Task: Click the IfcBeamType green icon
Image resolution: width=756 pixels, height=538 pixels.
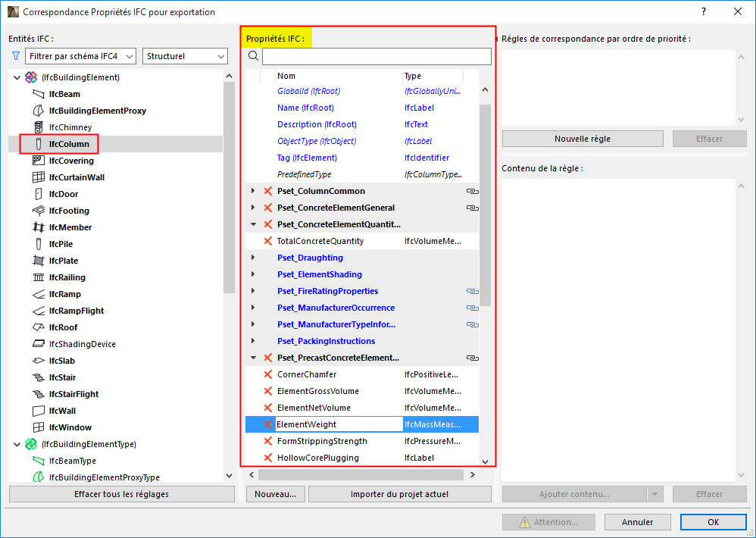Action: click(39, 461)
